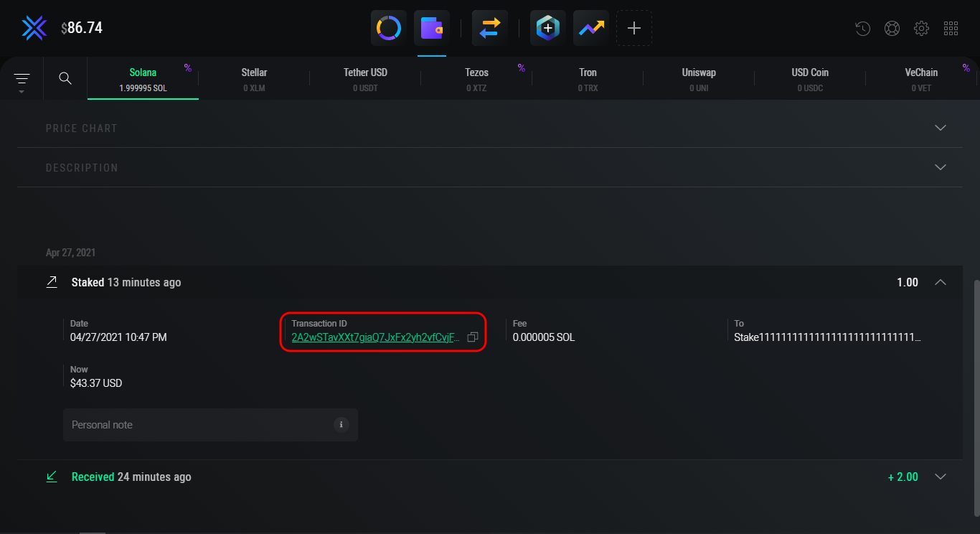Image resolution: width=980 pixels, height=534 pixels.
Task: Open the Portfolio donut chart icon
Action: point(389,29)
